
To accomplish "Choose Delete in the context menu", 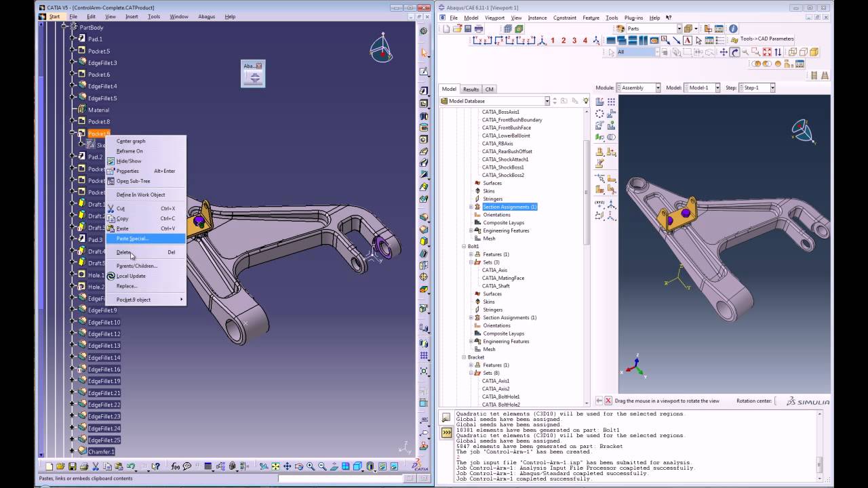I will click(x=146, y=252).
